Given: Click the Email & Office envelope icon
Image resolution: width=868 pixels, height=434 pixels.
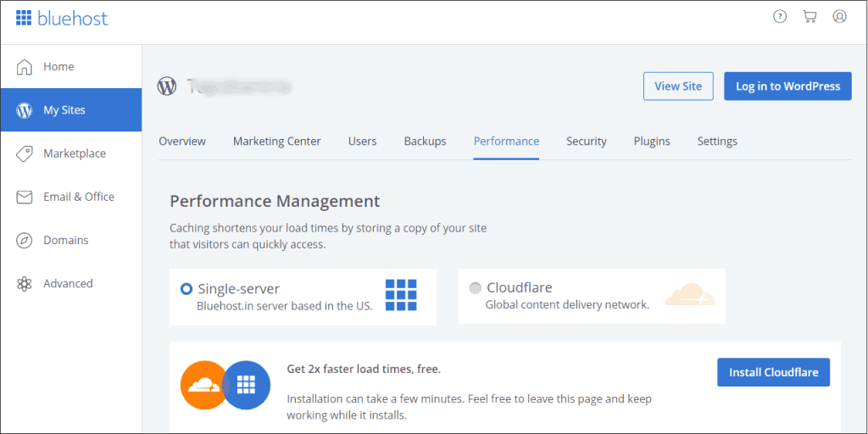Looking at the screenshot, I should (25, 197).
